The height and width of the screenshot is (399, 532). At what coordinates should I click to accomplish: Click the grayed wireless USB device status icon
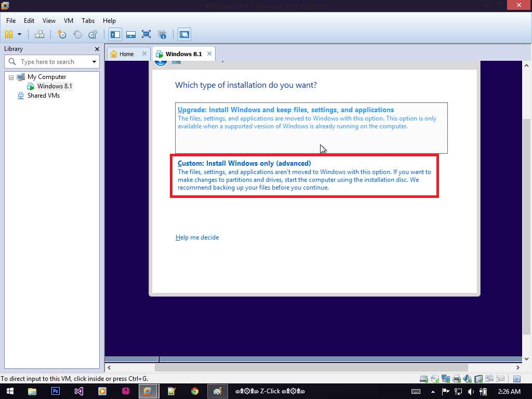(x=489, y=379)
